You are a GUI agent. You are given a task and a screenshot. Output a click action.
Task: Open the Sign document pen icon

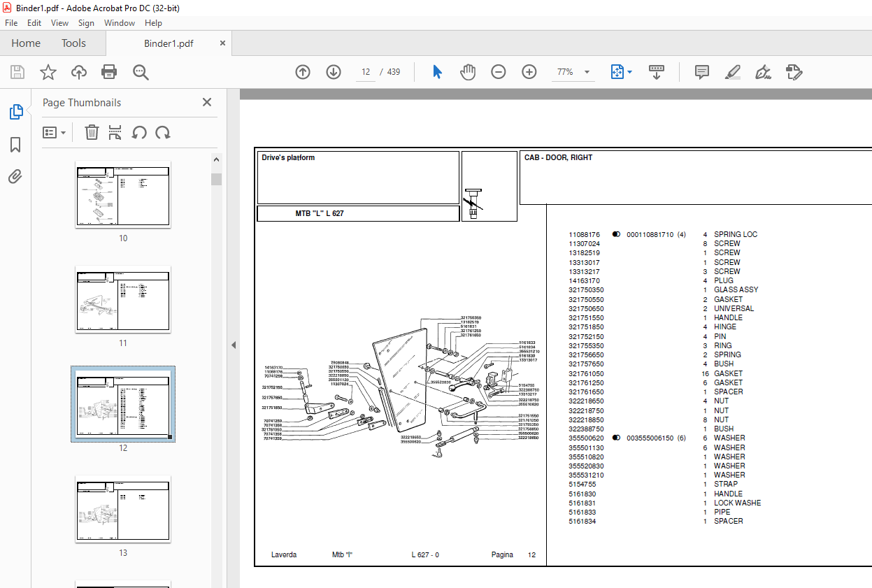763,72
